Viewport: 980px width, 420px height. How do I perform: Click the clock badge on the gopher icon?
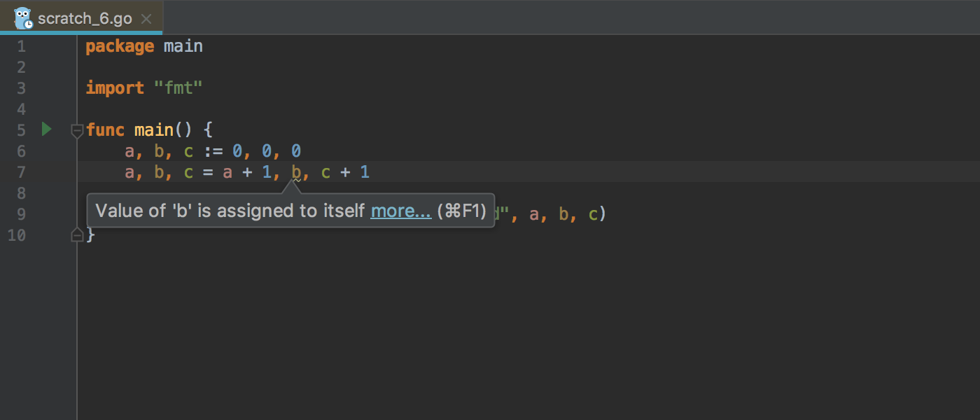tap(28, 24)
